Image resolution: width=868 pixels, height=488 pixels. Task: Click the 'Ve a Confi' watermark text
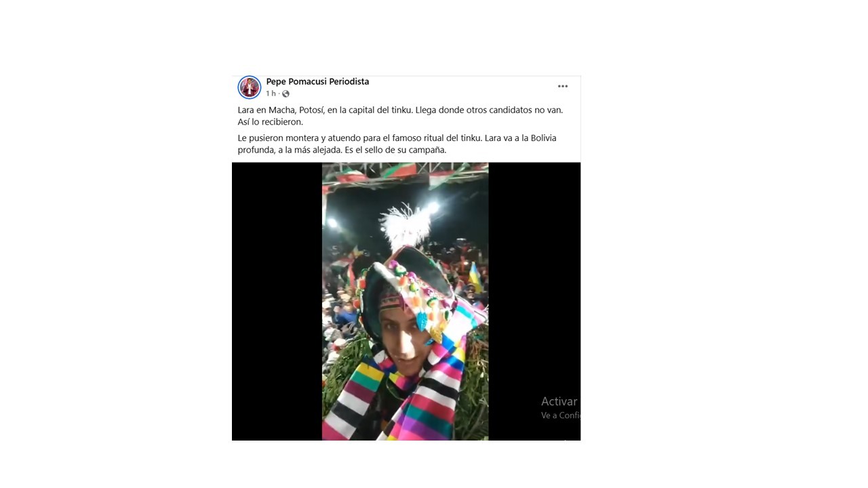pyautogui.click(x=560, y=415)
